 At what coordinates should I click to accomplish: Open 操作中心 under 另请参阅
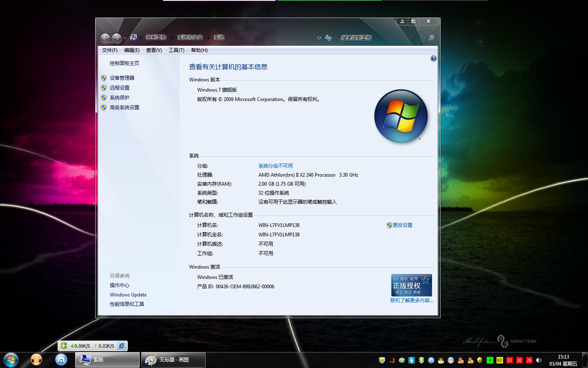tap(120, 285)
